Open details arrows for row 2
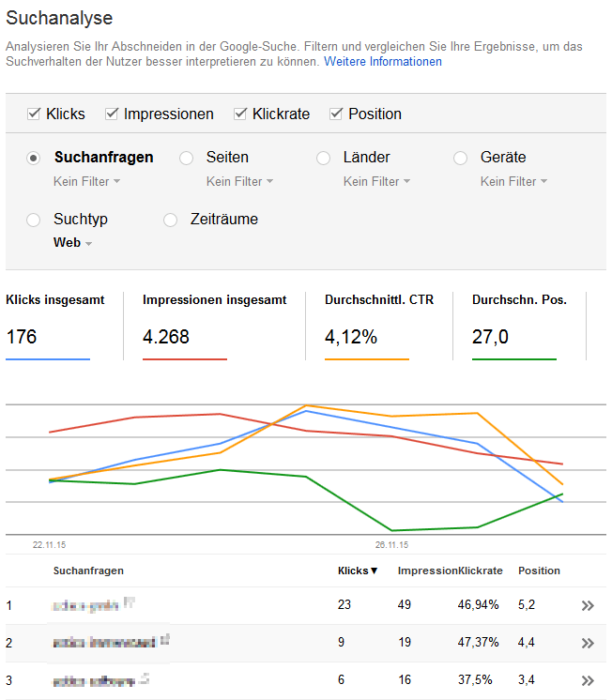Viewport: 612px width, 700px height. click(x=588, y=644)
